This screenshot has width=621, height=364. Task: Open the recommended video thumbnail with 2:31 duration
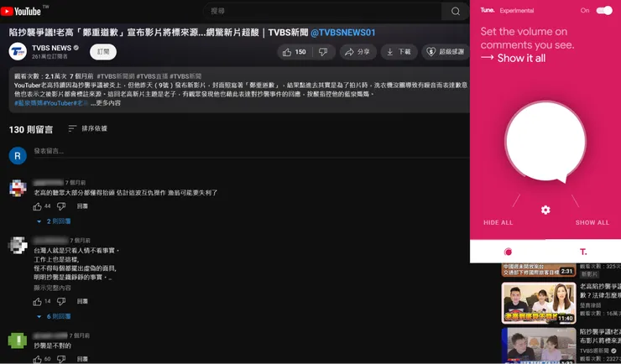pyautogui.click(x=539, y=270)
